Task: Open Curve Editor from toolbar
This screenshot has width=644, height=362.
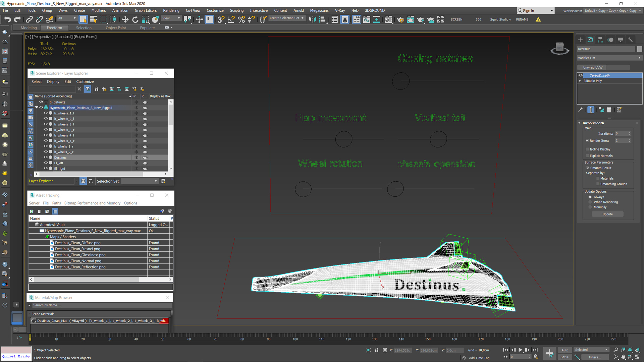Action: click(367, 19)
